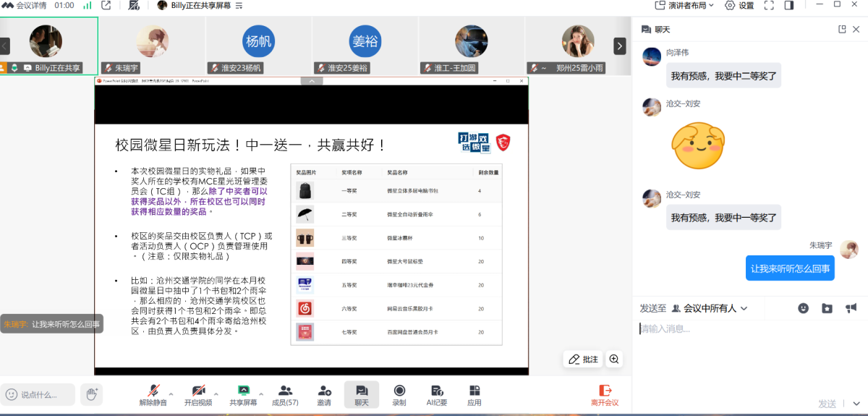Click 发送 send button
The image size is (868, 416).
point(827,404)
